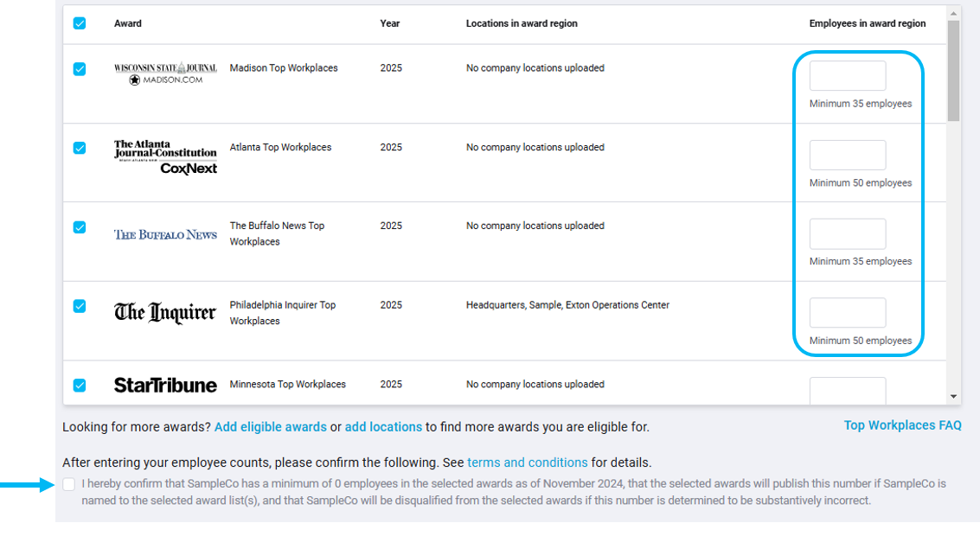Click the Wisconsin State Journal logo
Viewport: 980px width, 536px height.
coord(165,73)
